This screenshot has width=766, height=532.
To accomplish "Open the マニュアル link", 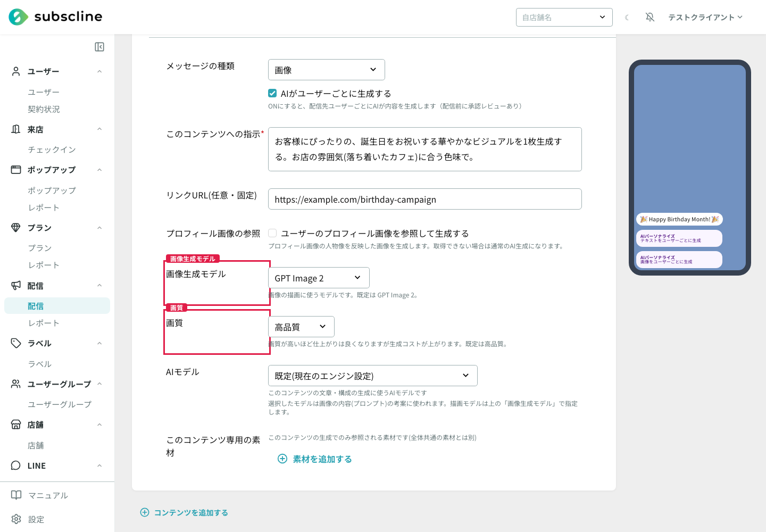I will pyautogui.click(x=48, y=495).
